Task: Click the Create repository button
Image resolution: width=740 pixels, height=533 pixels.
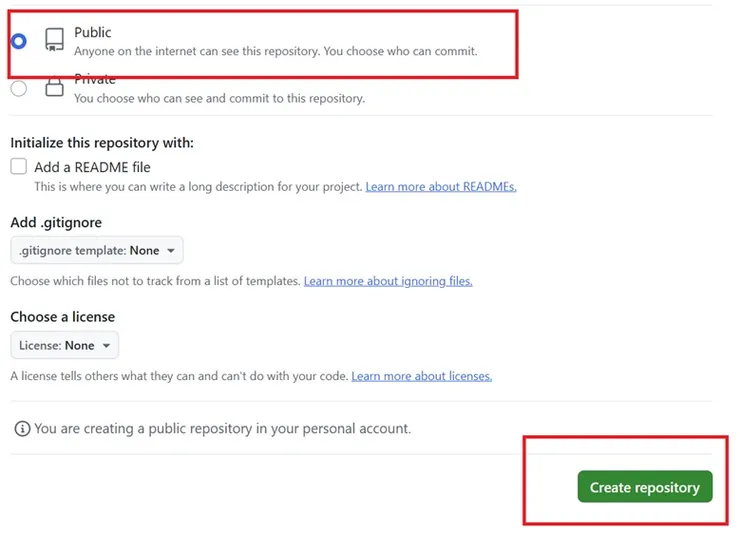Action: click(x=644, y=487)
